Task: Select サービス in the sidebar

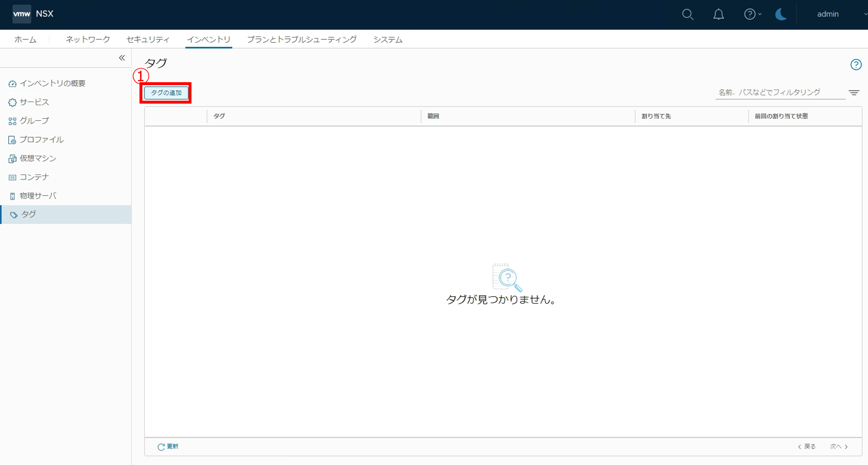Action: click(34, 102)
